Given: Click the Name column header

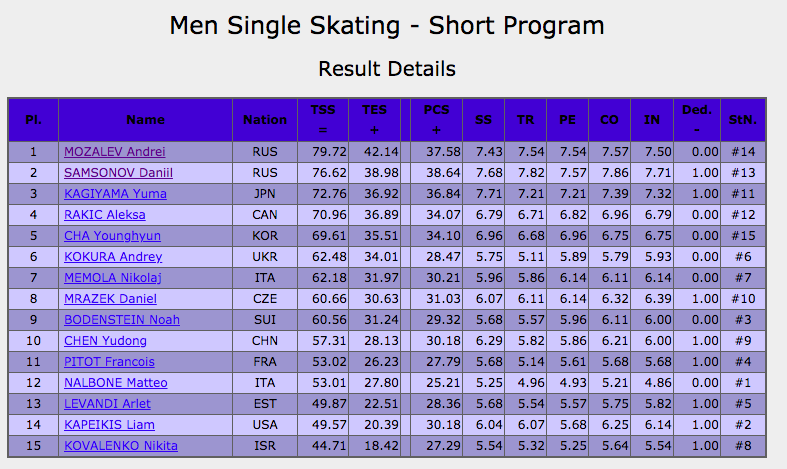Looking at the screenshot, I should tap(146, 120).
